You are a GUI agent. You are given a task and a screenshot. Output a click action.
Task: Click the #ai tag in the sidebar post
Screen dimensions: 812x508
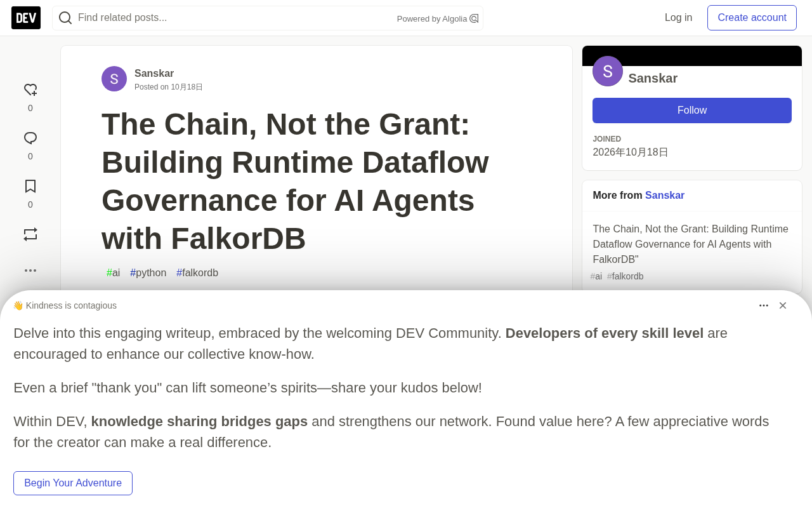pyautogui.click(x=596, y=276)
